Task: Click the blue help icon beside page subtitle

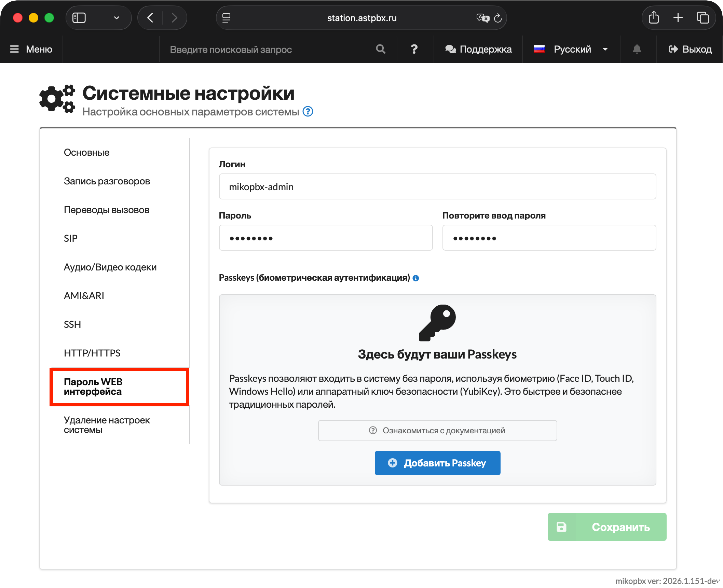Action: coord(308,112)
